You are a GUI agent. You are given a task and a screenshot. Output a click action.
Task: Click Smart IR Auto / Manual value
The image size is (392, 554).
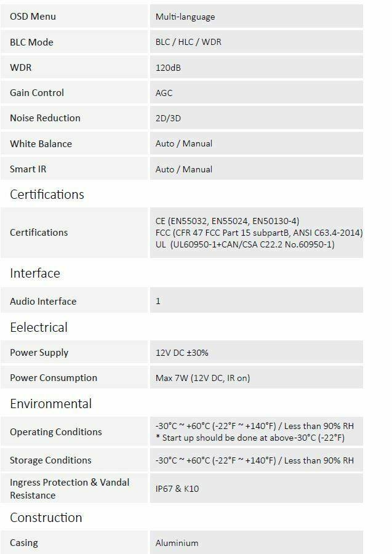[184, 169]
